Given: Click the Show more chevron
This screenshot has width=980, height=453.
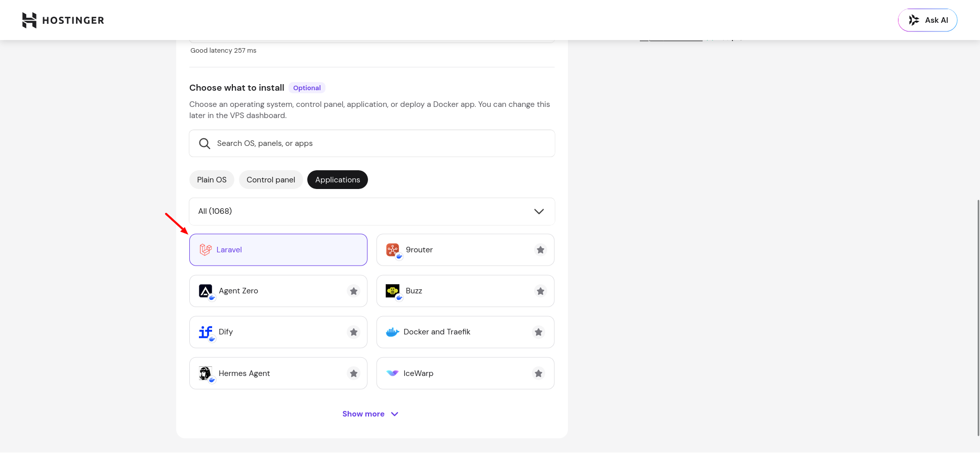Looking at the screenshot, I should [x=395, y=414].
